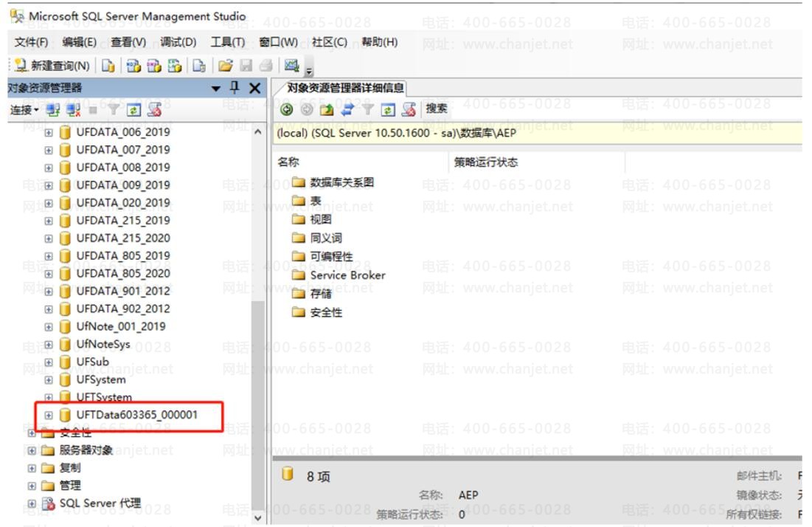Click Disconnect icon in Object Explorer
Viewport: 812px width, 527px height.
pos(73,110)
